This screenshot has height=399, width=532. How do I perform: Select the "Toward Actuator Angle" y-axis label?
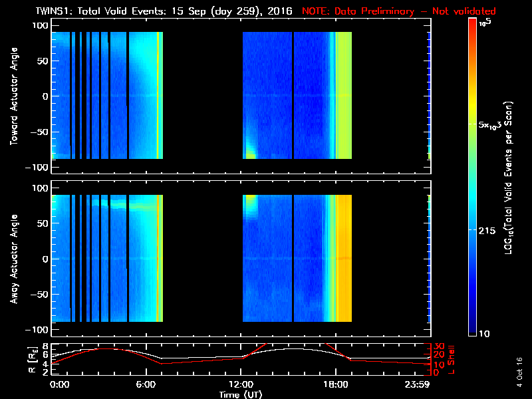13,96
